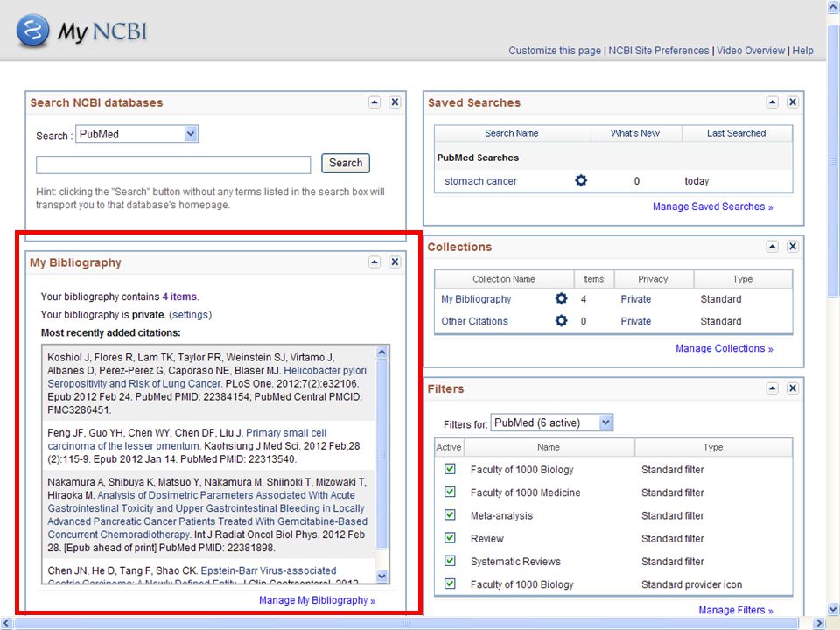
Task: Open Analysis of Dosimetric Parameters citation link
Action: (207, 514)
